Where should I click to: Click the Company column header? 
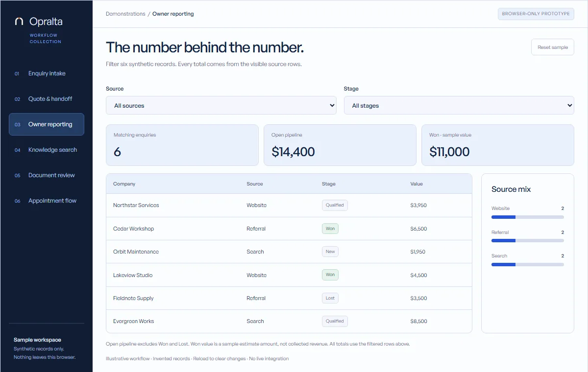pyautogui.click(x=124, y=184)
